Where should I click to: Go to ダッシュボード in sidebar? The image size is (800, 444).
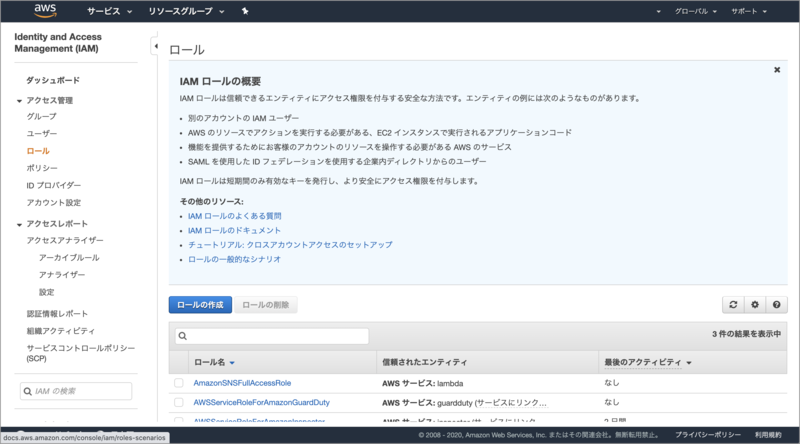pos(53,80)
